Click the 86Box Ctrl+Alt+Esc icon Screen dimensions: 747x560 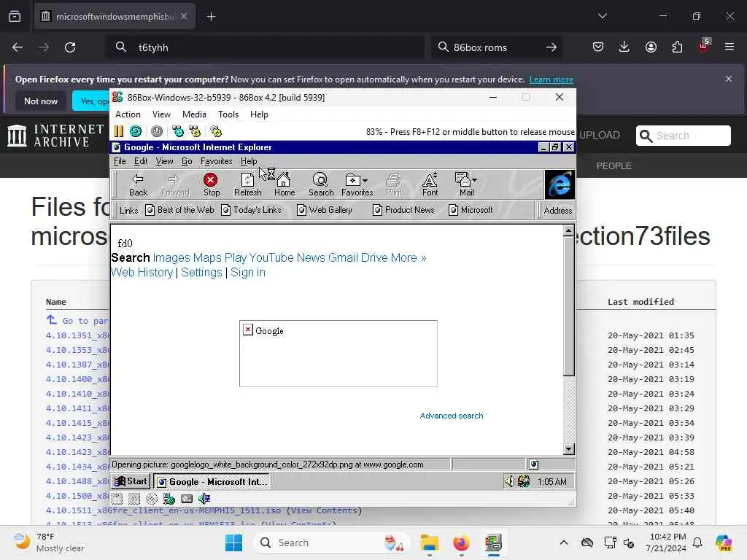(195, 131)
